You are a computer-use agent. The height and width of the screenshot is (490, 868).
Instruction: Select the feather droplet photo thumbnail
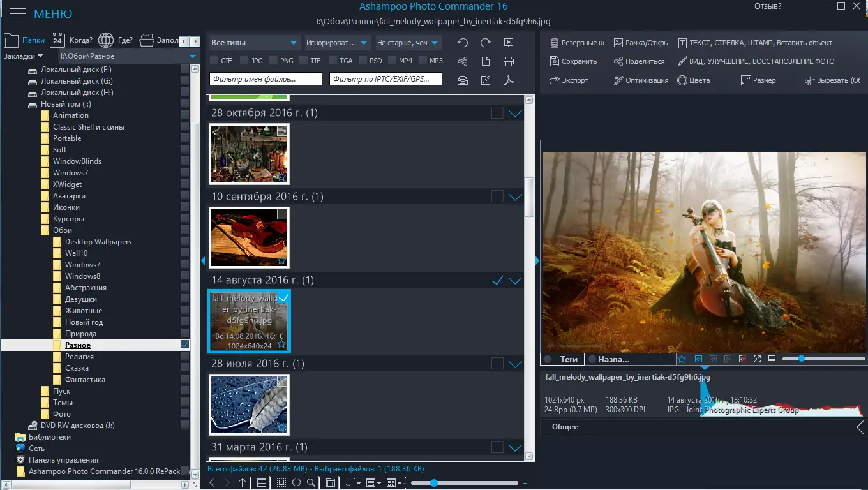click(249, 405)
